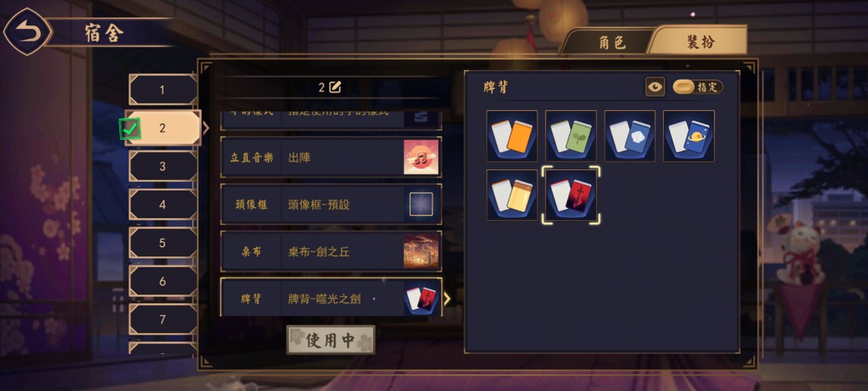Choose the green sprout tile back

(x=571, y=136)
